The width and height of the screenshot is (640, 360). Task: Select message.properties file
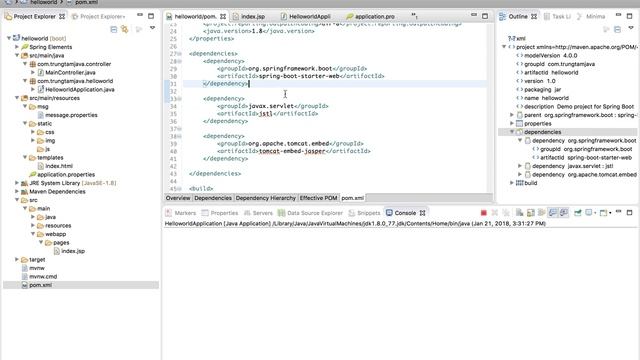(71, 115)
